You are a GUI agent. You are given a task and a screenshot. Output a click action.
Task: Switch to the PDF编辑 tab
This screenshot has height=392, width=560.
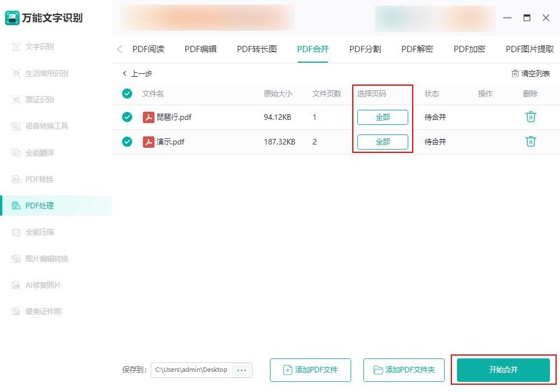pyautogui.click(x=200, y=49)
